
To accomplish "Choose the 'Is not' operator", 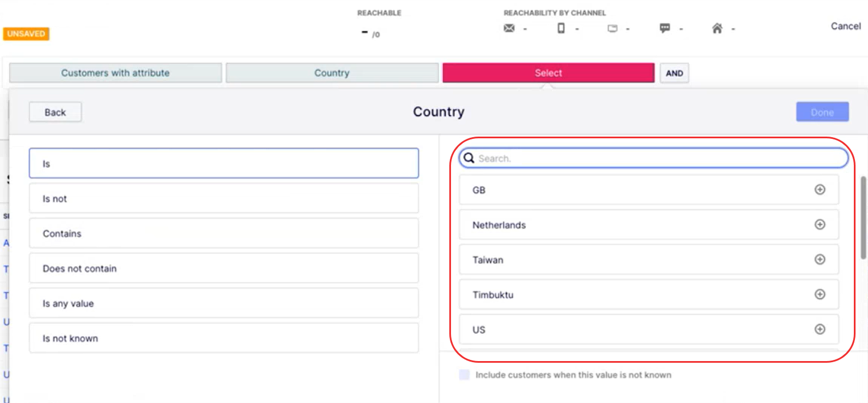I will point(224,198).
